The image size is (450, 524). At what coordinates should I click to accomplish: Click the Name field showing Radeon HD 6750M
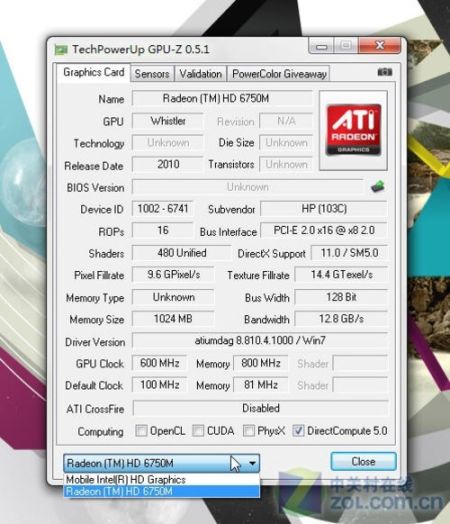tap(222, 99)
